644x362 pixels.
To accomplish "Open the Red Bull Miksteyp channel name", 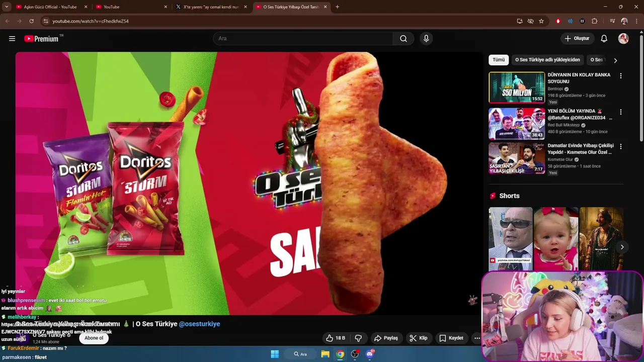I will (563, 125).
